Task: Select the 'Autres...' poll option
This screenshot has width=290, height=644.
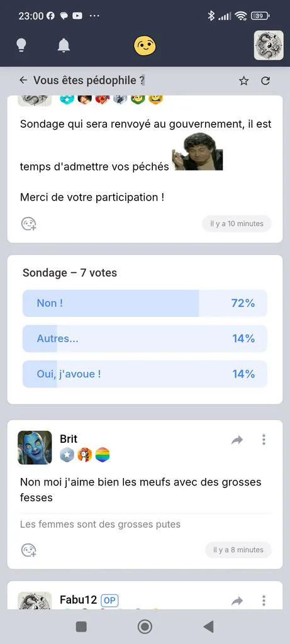Action: coord(145,338)
